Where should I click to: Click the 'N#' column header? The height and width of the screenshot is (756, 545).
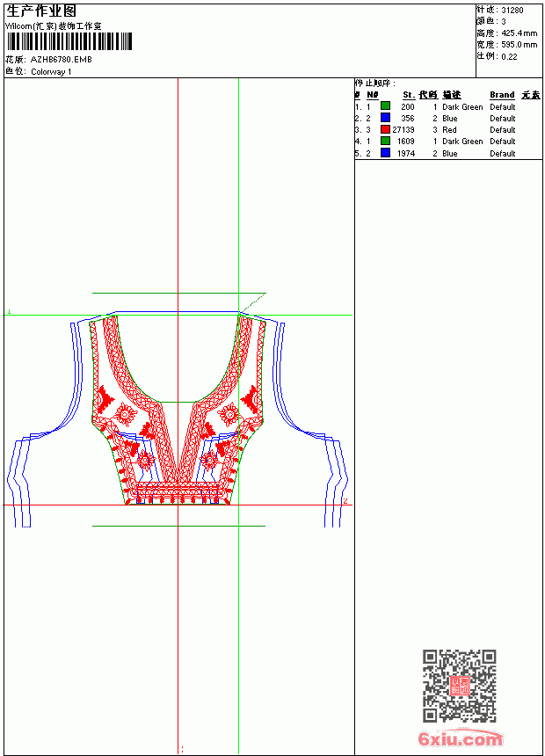click(x=373, y=95)
